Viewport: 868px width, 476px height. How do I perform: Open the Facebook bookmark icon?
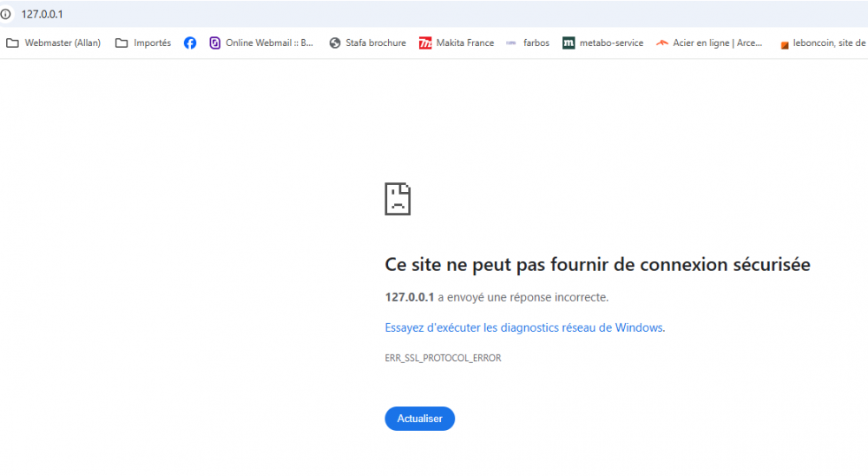click(x=190, y=43)
